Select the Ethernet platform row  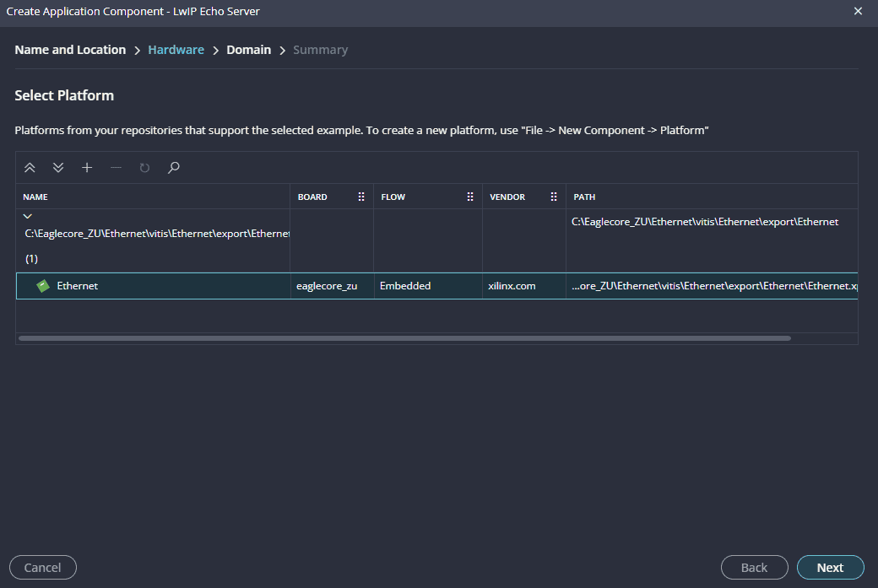pyautogui.click(x=169, y=286)
